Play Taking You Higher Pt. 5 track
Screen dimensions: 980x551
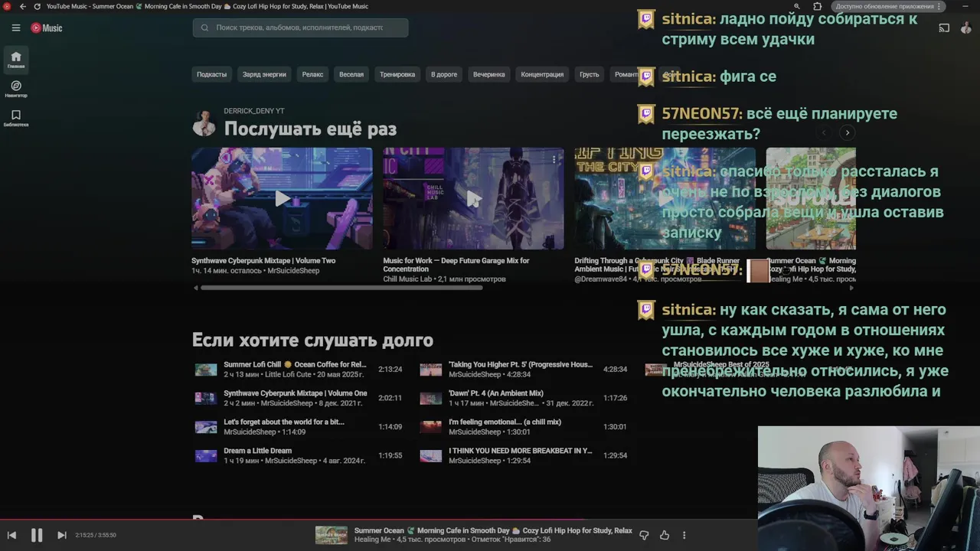[521, 364]
